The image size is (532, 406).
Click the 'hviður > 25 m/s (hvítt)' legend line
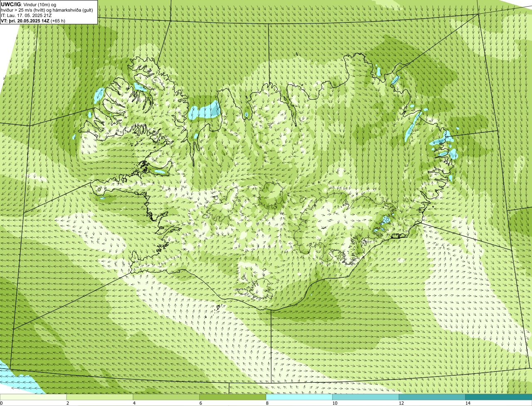(x=47, y=10)
